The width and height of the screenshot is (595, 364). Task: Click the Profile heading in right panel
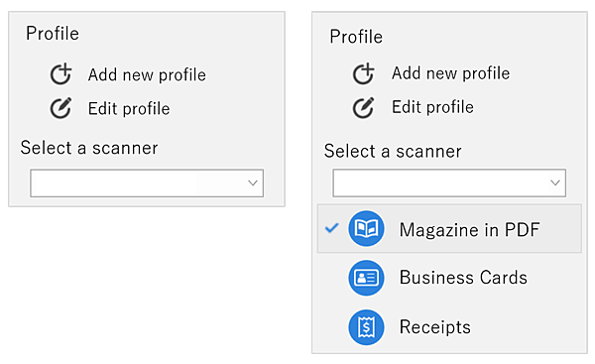point(356,37)
